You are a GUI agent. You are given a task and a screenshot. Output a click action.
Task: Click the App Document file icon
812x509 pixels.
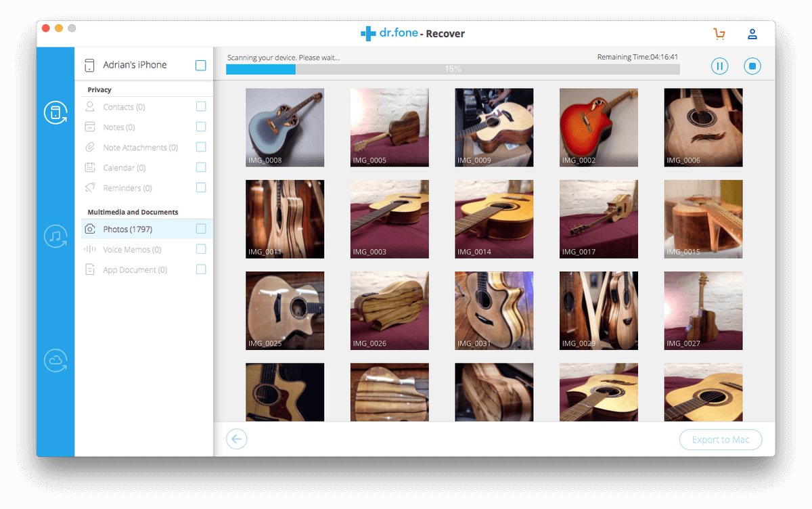pos(89,270)
